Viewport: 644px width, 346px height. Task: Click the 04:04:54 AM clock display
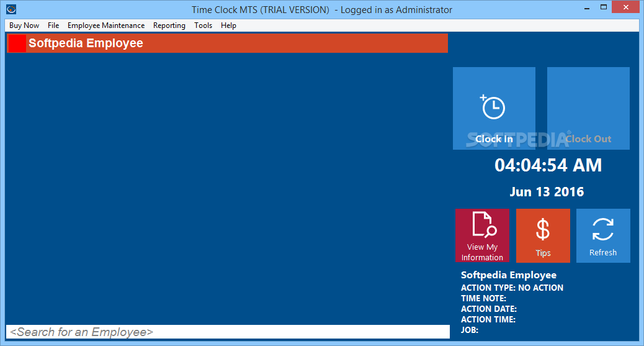548,165
